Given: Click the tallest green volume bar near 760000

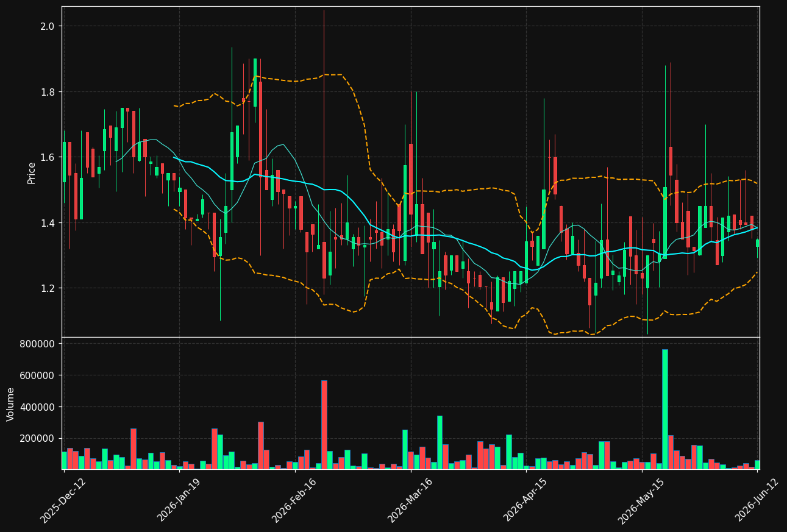Looking at the screenshot, I should (665, 410).
